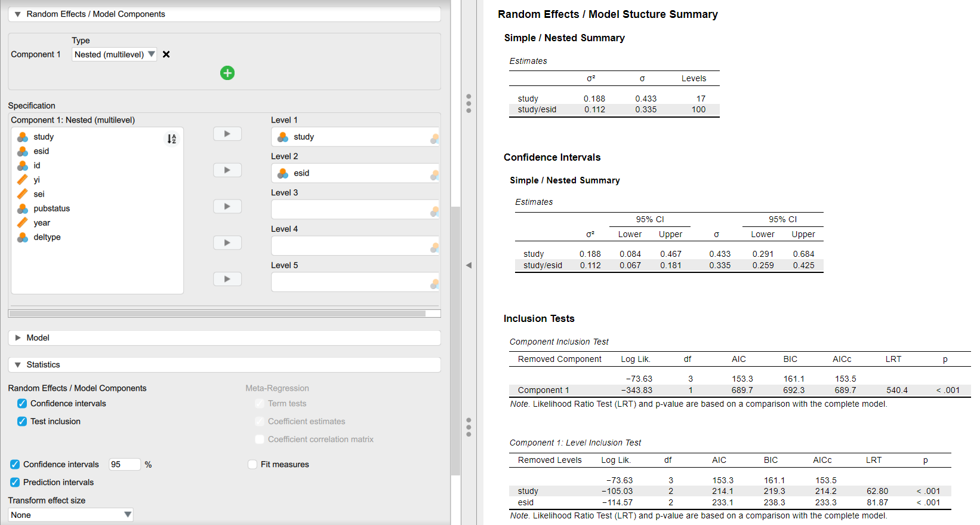Click the panel collapse arrow on divider
This screenshot has height=525, width=980.
469,265
